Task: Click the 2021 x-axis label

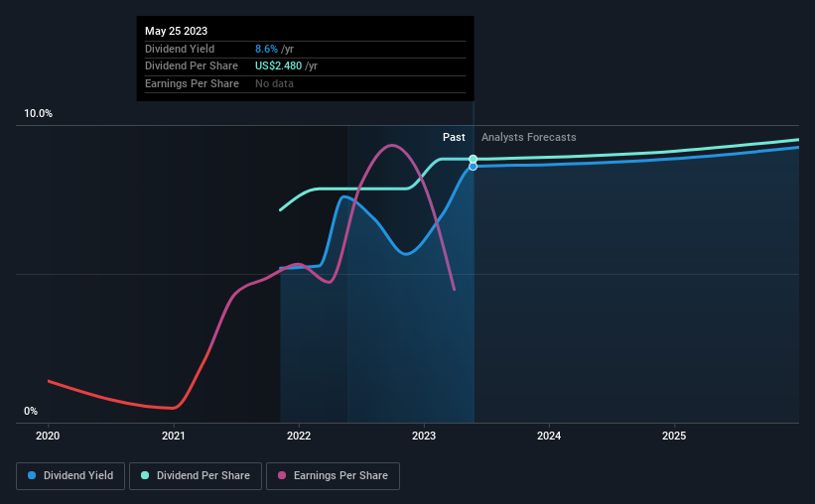Action: (173, 436)
